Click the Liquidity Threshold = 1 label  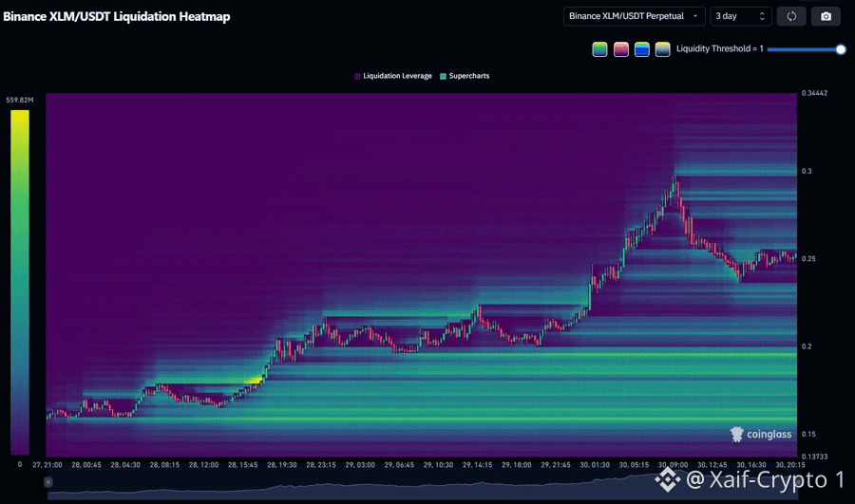720,48
